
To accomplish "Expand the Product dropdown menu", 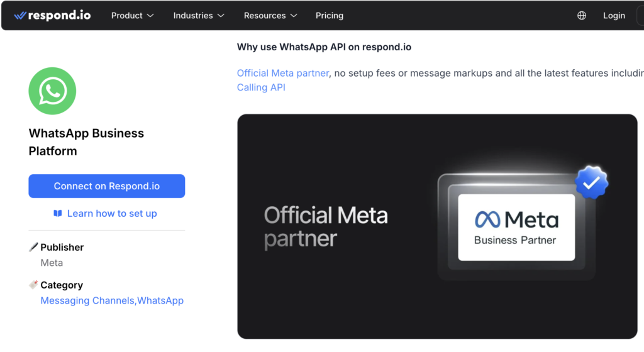I will coord(132,16).
